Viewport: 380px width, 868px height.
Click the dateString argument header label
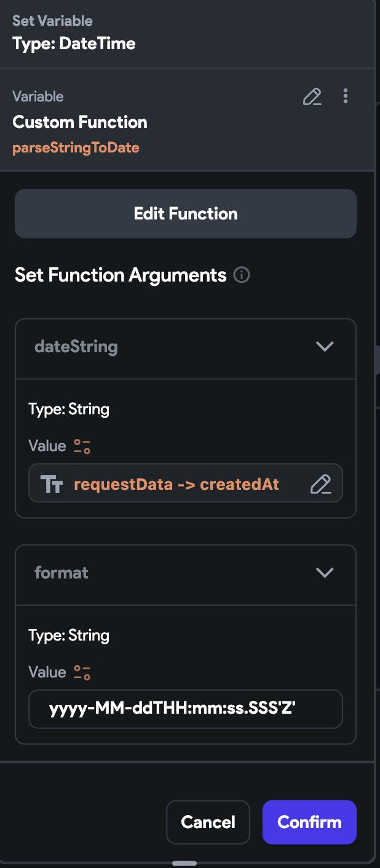click(76, 347)
